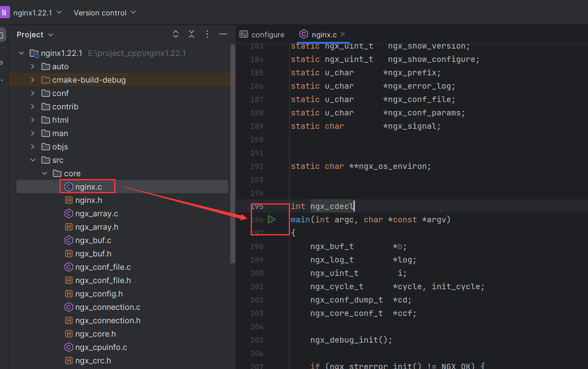Open ngx_cpuinfo.c file

pyautogui.click(x=101, y=347)
